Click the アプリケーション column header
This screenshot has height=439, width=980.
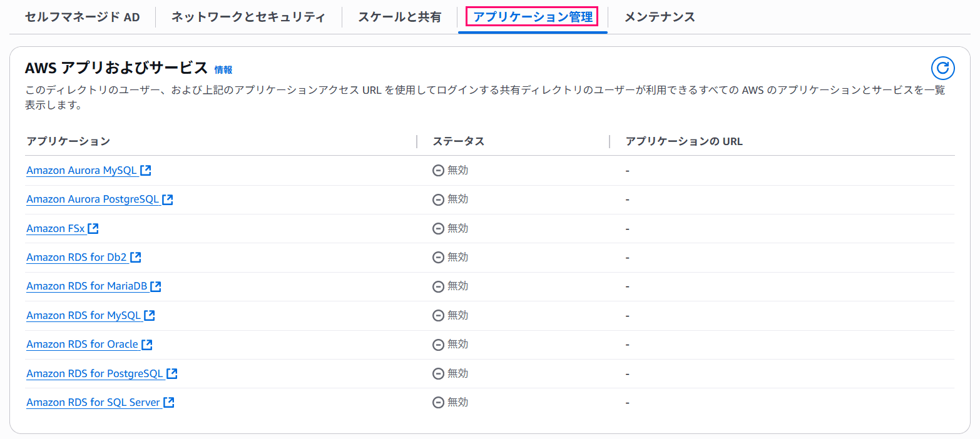68,141
